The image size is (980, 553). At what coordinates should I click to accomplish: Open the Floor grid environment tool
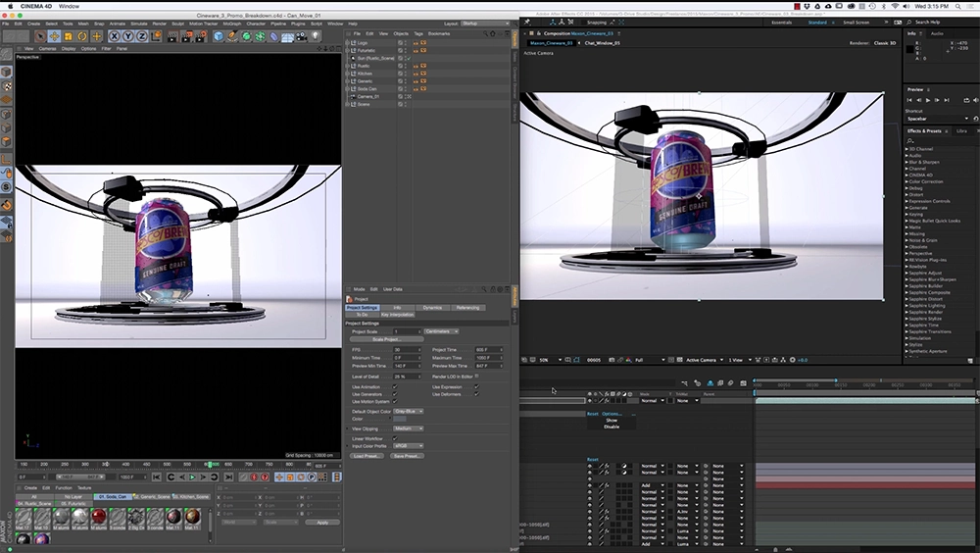tap(287, 36)
